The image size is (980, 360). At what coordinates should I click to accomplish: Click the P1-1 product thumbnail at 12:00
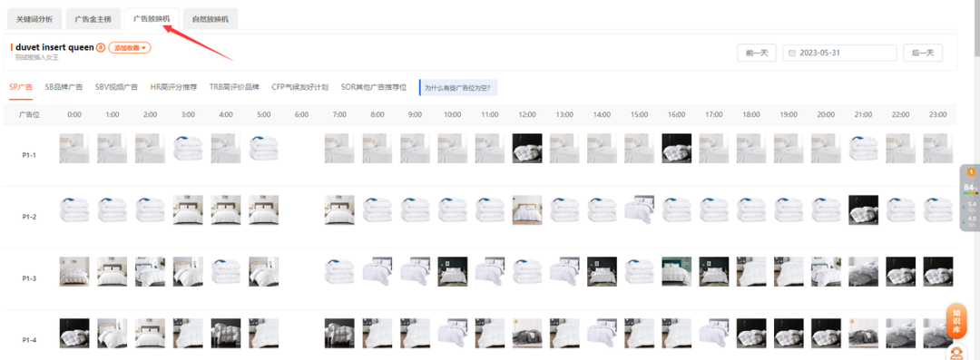click(527, 149)
